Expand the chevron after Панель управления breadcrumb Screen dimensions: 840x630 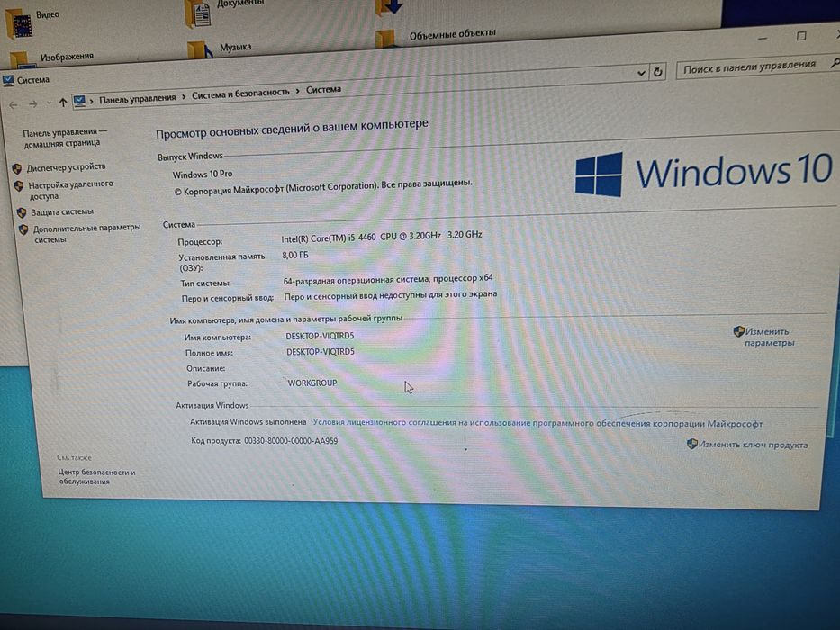(184, 96)
